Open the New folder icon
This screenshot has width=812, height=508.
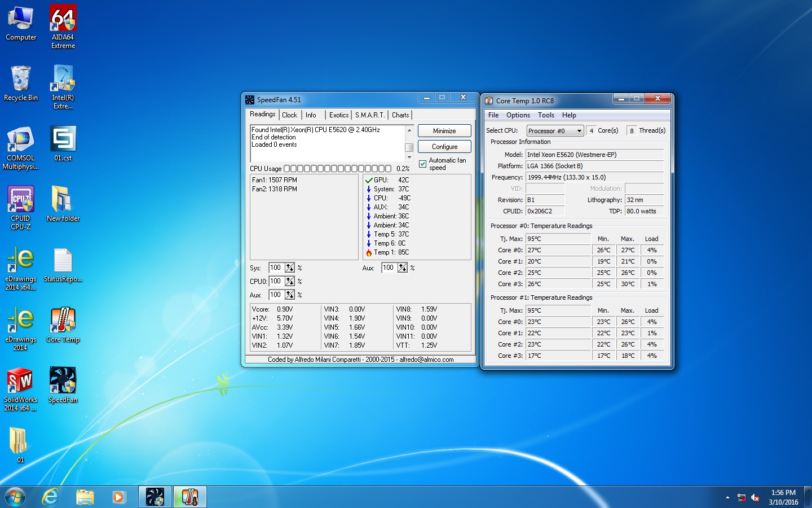click(x=63, y=204)
